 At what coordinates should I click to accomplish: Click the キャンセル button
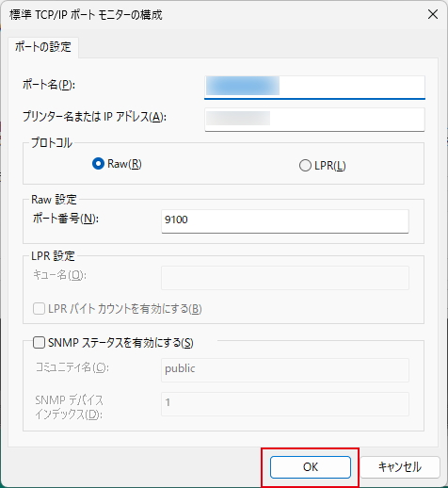(x=400, y=467)
